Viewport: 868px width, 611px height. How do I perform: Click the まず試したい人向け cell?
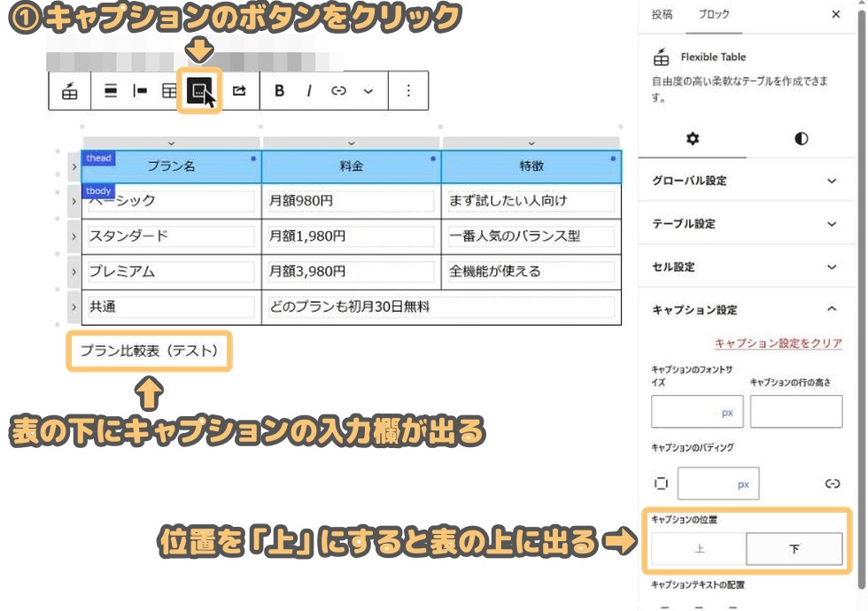tap(531, 201)
